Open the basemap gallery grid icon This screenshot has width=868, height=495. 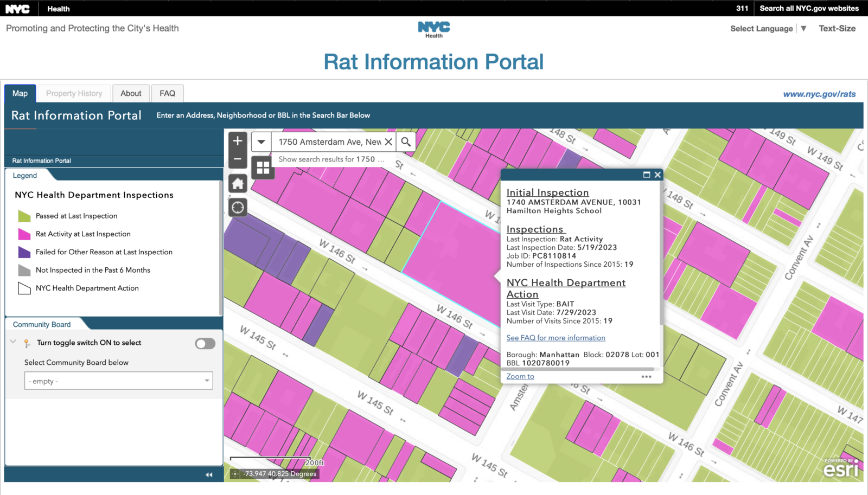point(263,168)
